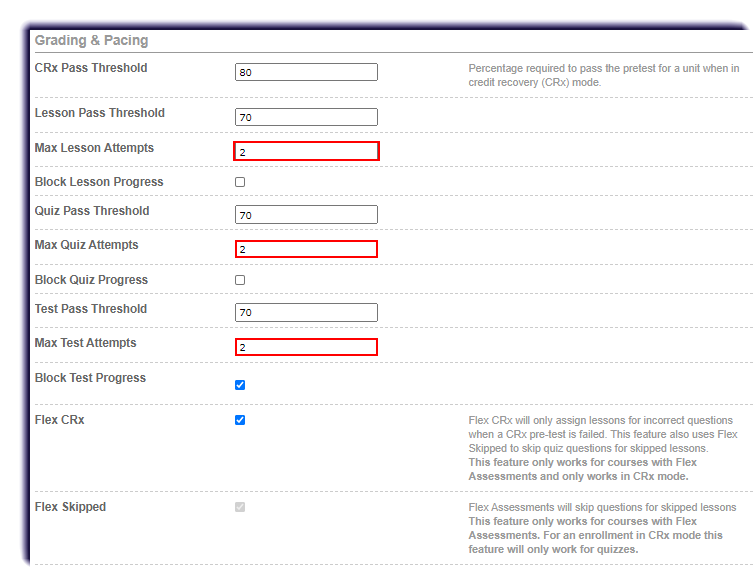
Task: Click the Flex Skipped description paragraph
Action: pyautogui.click(x=603, y=528)
